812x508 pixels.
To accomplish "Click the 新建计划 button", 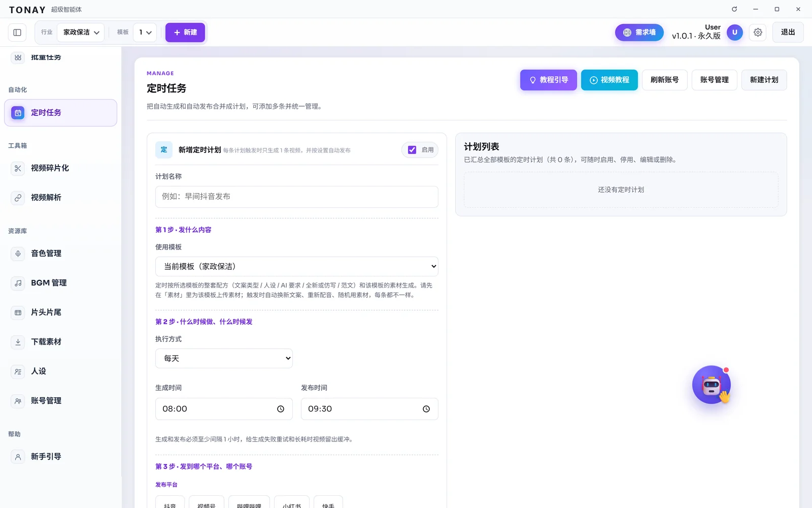I will pos(764,80).
